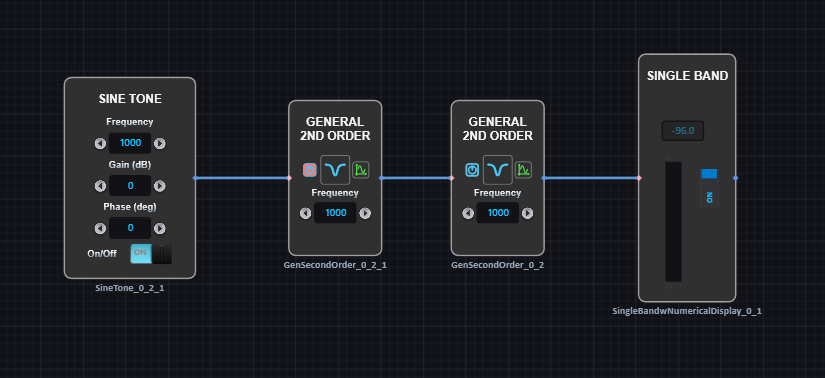The height and width of the screenshot is (378, 825).
Task: Open green response graph icon on GenSecondOrder_0_2_1
Action: [360, 170]
